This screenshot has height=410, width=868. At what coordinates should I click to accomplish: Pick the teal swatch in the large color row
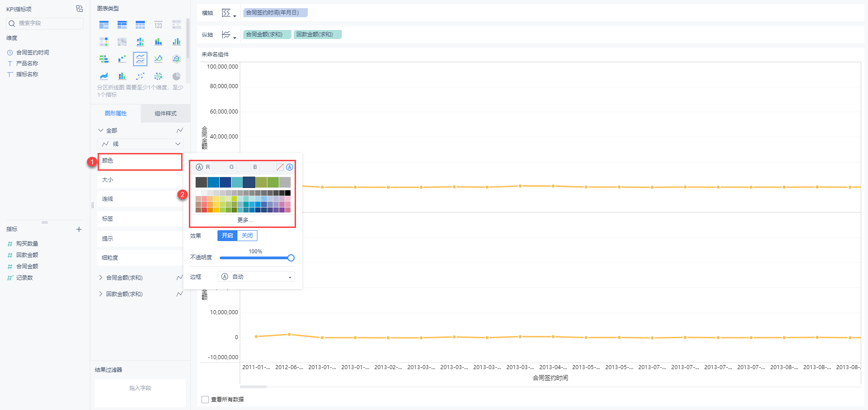(x=237, y=183)
